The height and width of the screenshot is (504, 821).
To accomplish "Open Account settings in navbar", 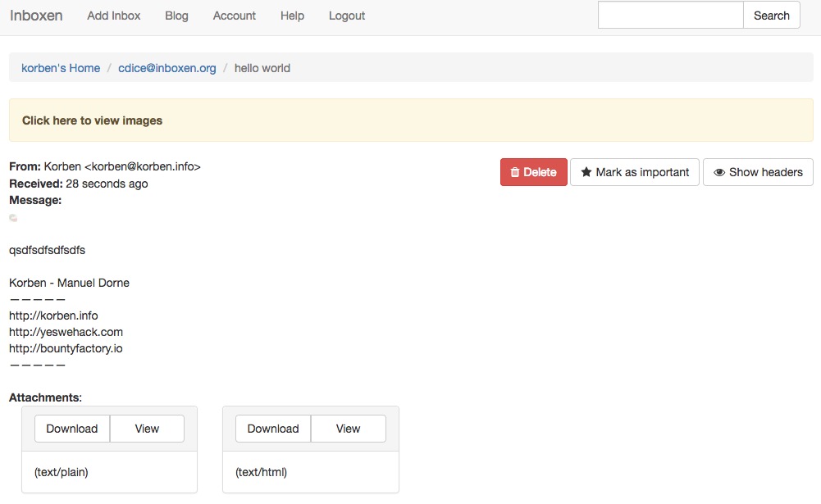I will [234, 16].
